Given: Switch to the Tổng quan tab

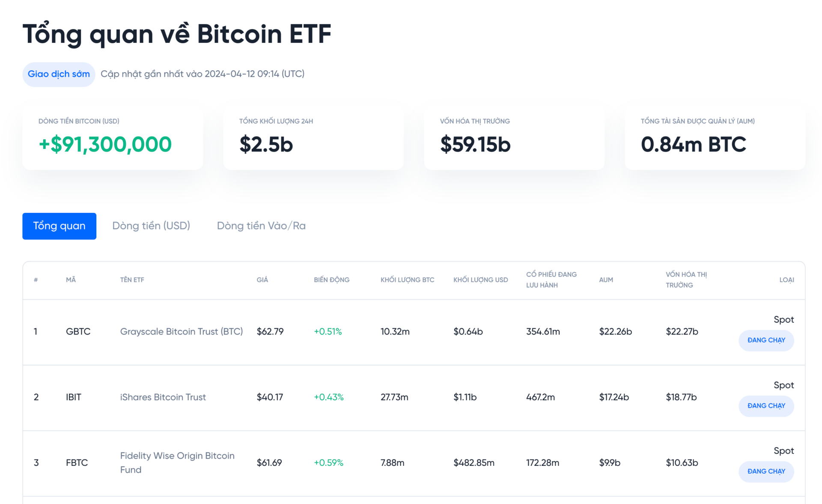Looking at the screenshot, I should [59, 226].
